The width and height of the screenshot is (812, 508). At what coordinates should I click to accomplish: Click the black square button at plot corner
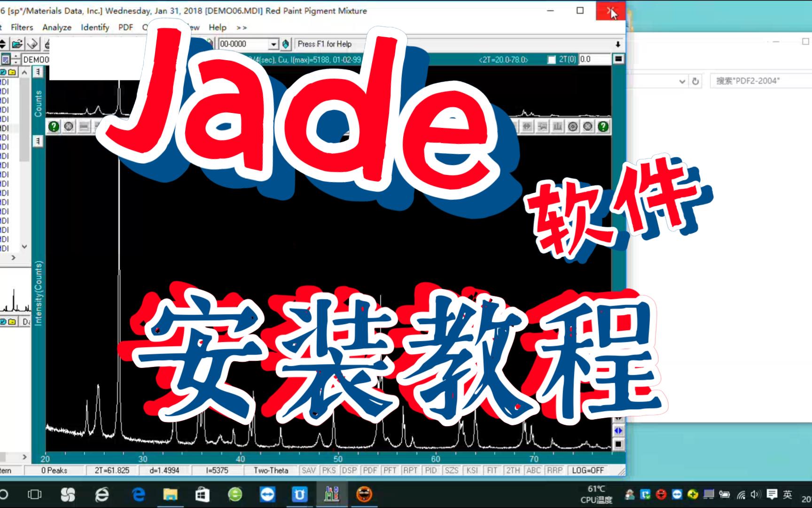(618, 444)
